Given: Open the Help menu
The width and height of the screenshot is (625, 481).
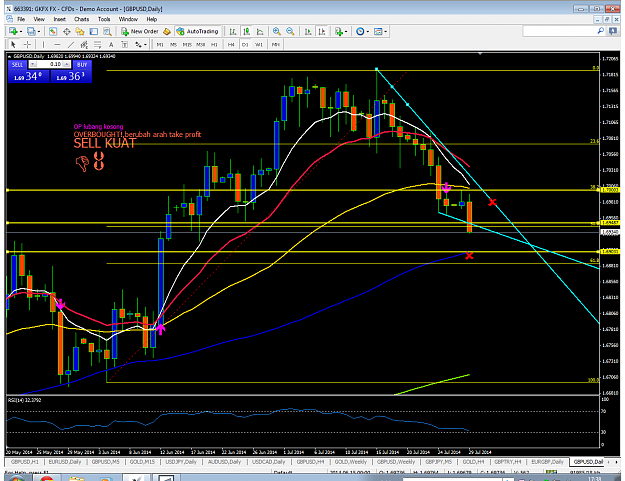Looking at the screenshot, I should 151,19.
